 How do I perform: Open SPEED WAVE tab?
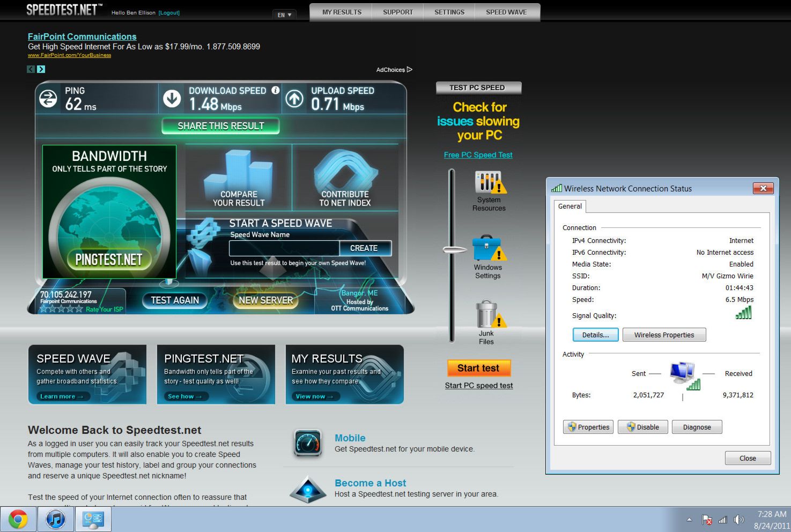pyautogui.click(x=506, y=12)
